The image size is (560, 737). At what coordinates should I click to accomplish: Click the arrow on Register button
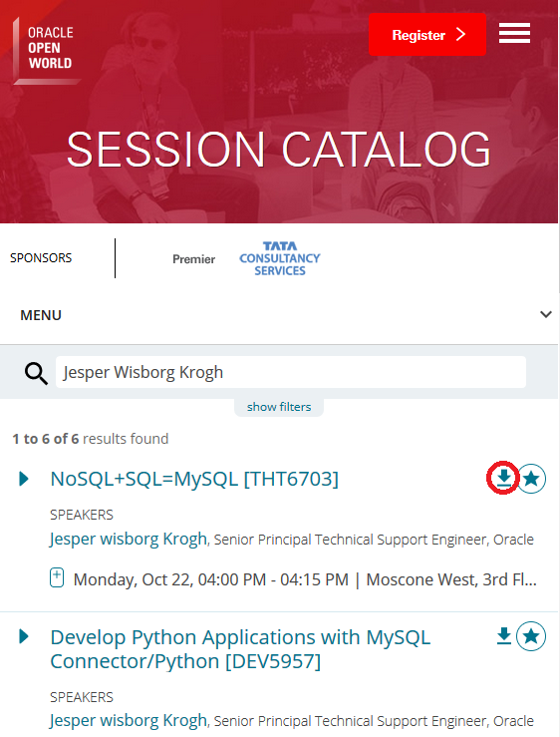[x=461, y=34]
